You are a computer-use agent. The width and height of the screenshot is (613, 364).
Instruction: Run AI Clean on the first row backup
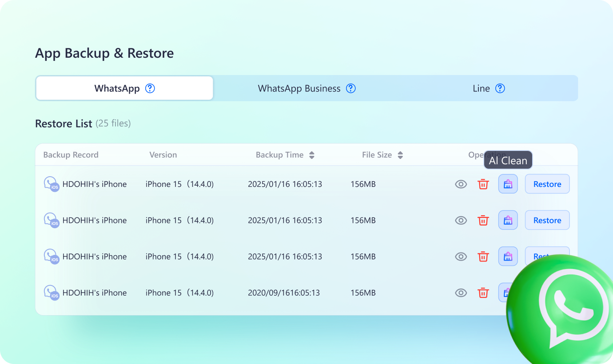pyautogui.click(x=508, y=184)
